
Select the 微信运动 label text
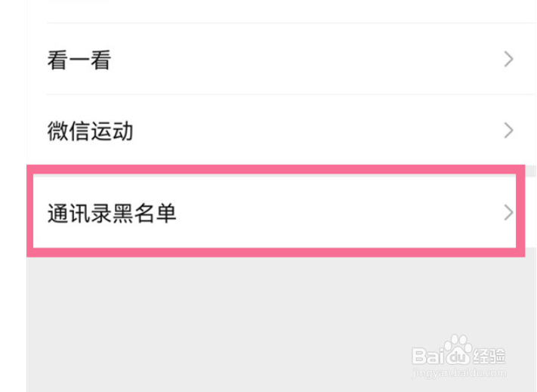tap(90, 131)
